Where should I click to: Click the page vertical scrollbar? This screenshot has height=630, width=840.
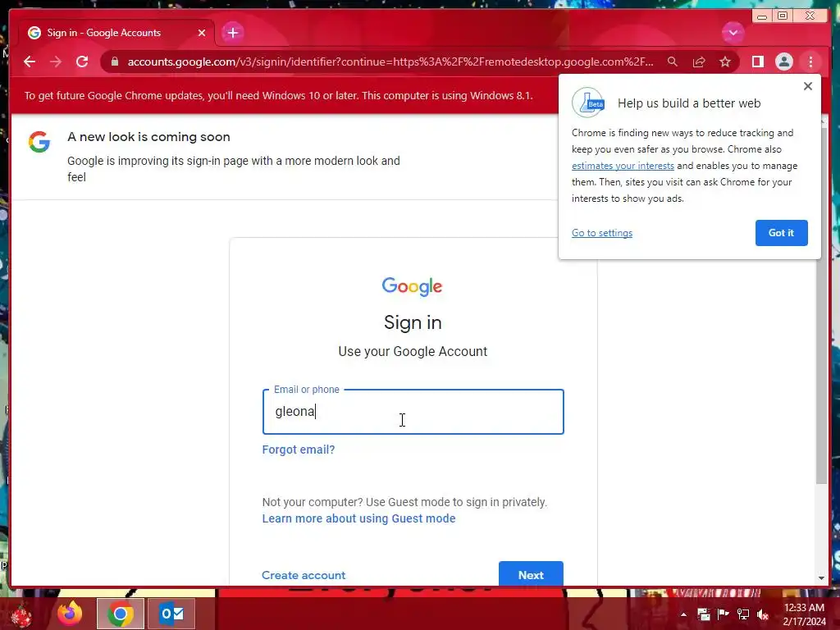(x=821, y=305)
